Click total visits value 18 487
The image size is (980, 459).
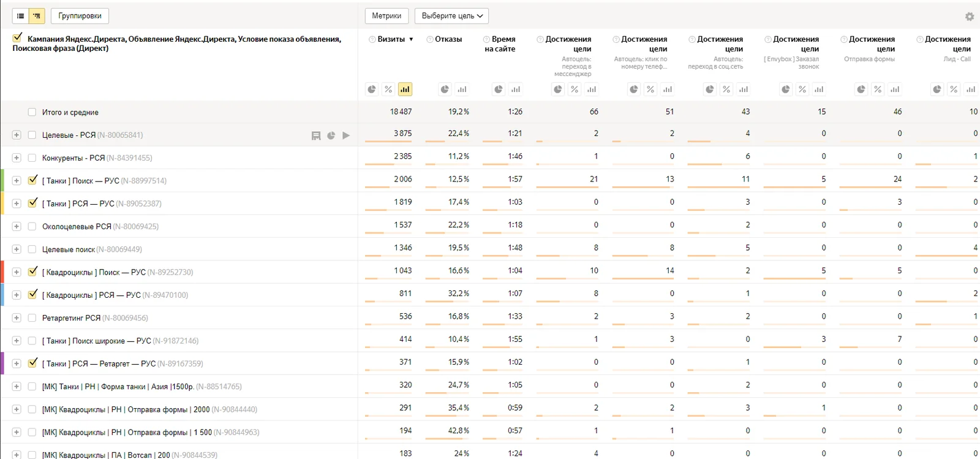(401, 112)
